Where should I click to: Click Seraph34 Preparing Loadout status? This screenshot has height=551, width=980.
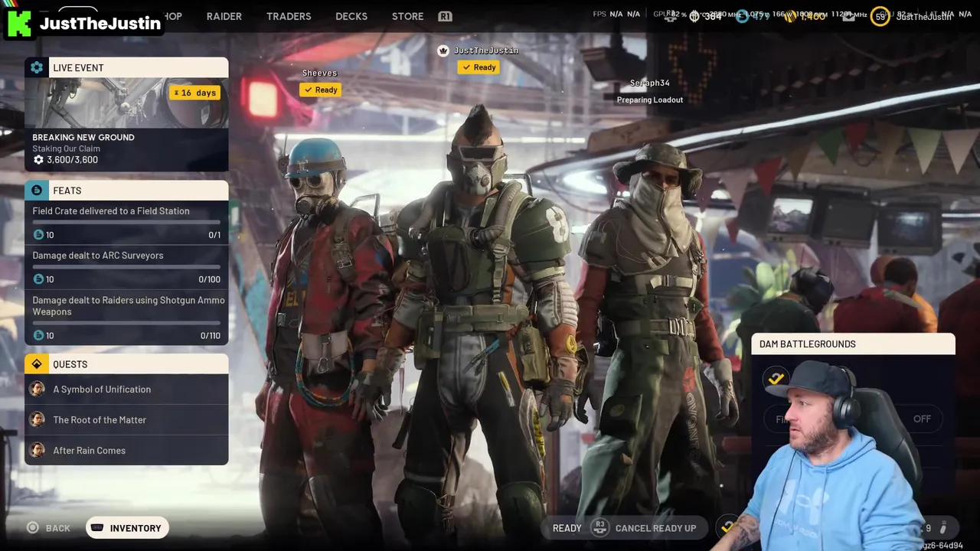pyautogui.click(x=650, y=99)
